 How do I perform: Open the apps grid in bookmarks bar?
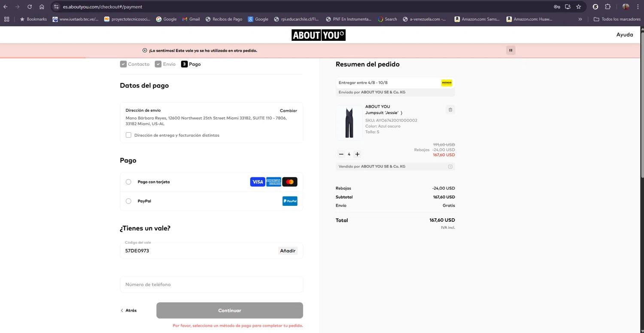click(6, 19)
